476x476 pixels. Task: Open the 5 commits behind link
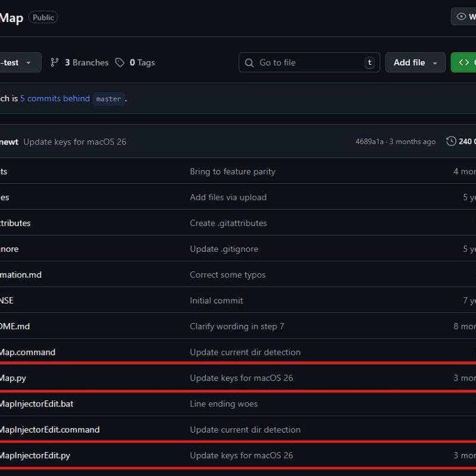(x=55, y=99)
